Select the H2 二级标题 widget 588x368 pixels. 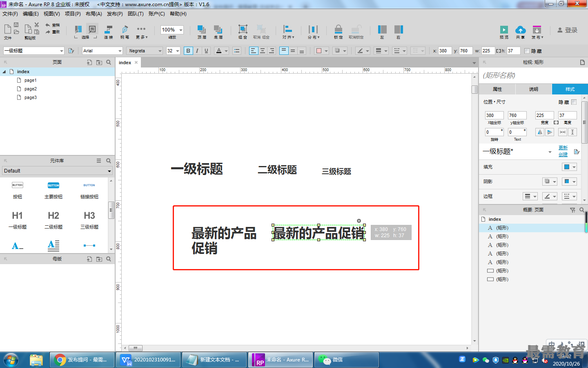[53, 220]
